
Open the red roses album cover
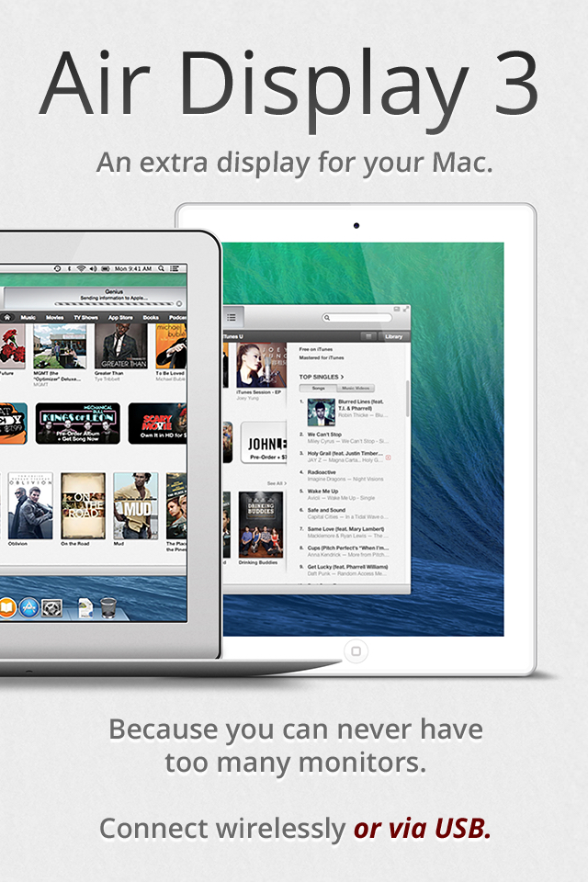pyautogui.click(x=12, y=346)
